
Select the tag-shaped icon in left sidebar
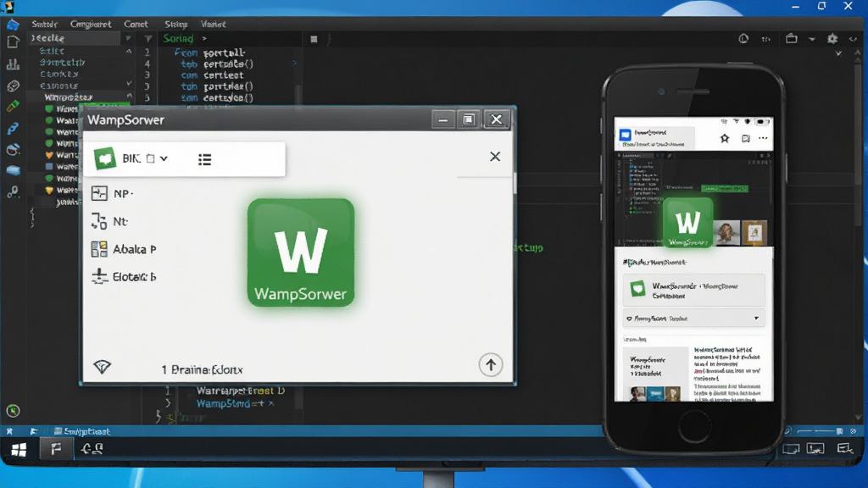pyautogui.click(x=13, y=86)
